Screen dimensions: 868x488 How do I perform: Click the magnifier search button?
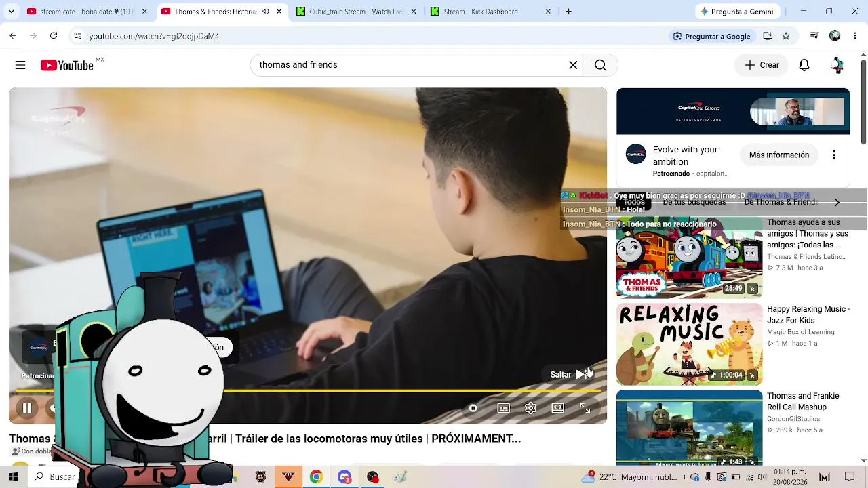[600, 65]
